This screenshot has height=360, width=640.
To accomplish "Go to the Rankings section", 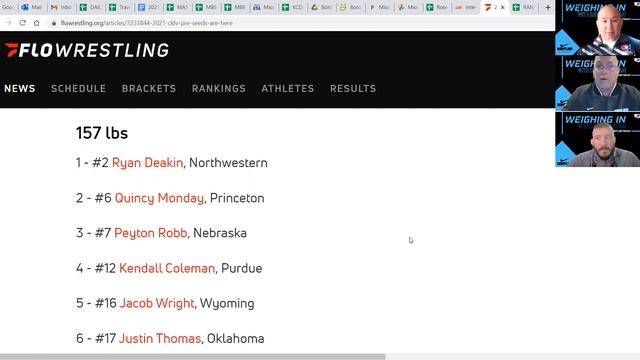I will (x=219, y=89).
